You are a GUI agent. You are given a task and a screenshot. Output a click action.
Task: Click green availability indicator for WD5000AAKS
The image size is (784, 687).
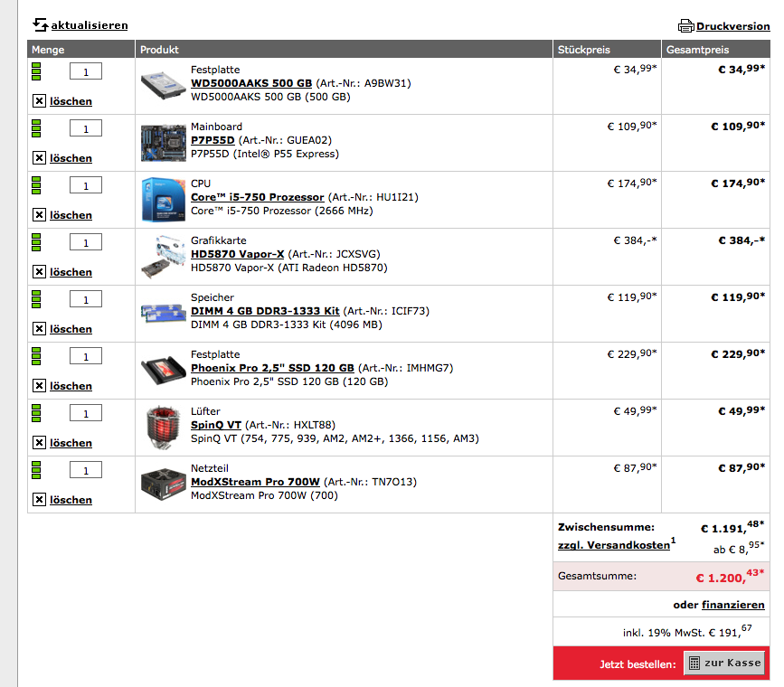point(36,71)
